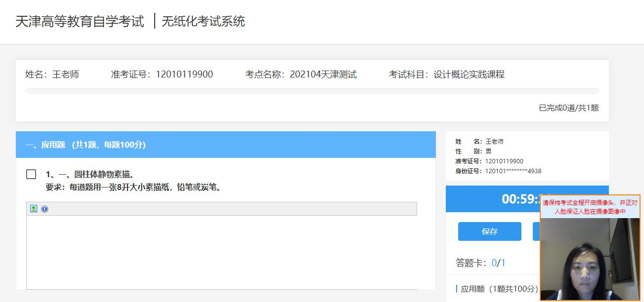Click the 考试科目 设计概论实践课程 label
Image resolution: width=644 pixels, height=302 pixels.
point(446,75)
